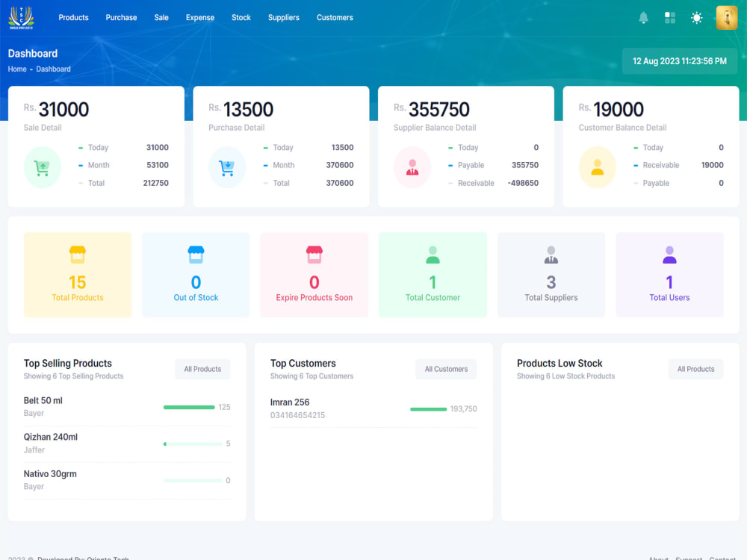Screen dimensions: 747x560
Task: Click the Expire Products Soon label
Action: coord(314,298)
